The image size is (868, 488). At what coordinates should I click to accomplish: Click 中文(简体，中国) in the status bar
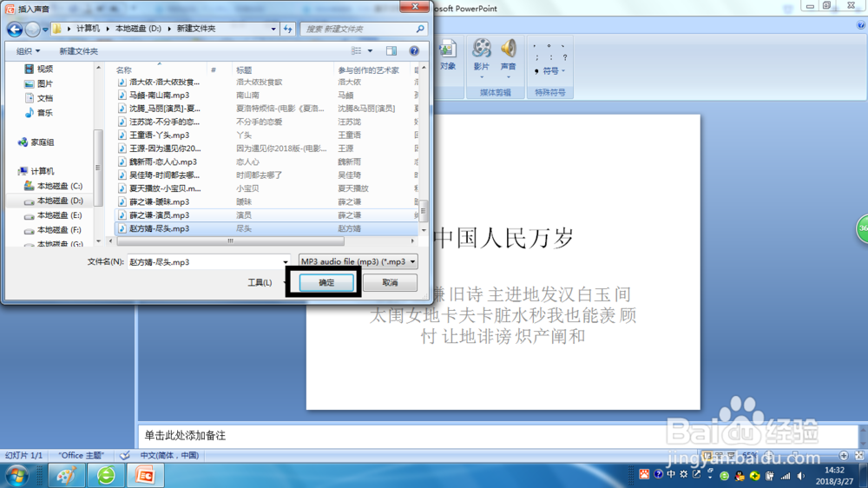169,455
